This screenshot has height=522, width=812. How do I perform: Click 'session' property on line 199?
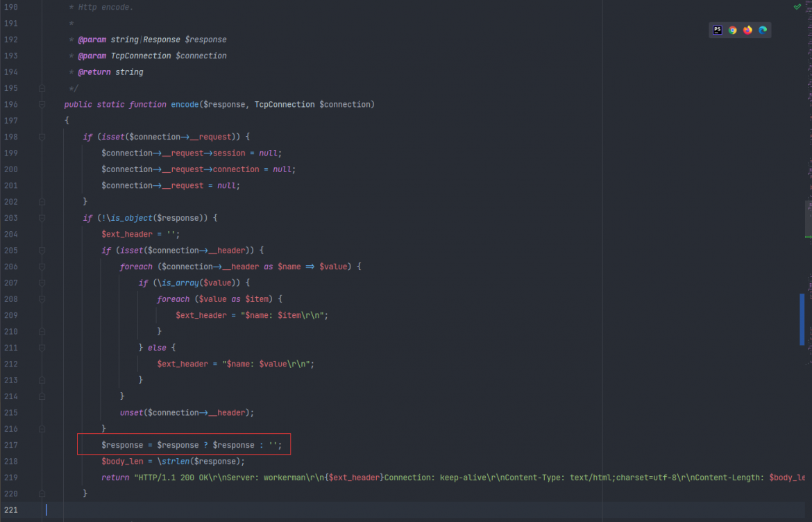click(x=229, y=153)
